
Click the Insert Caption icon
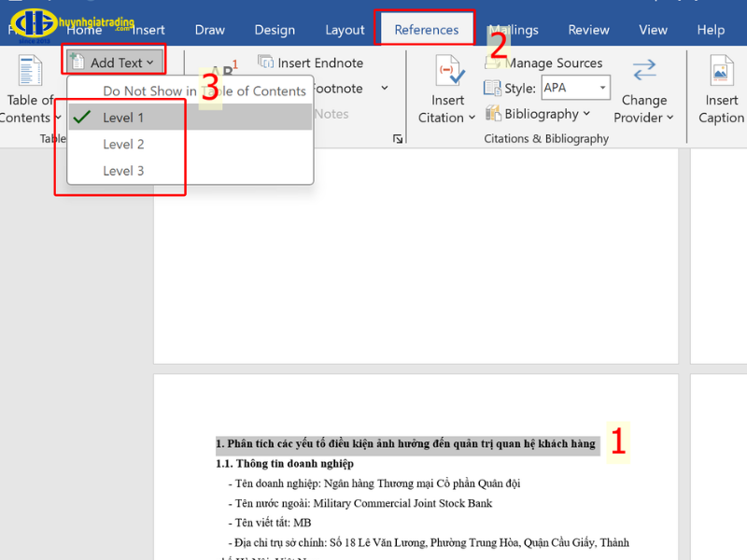[721, 72]
